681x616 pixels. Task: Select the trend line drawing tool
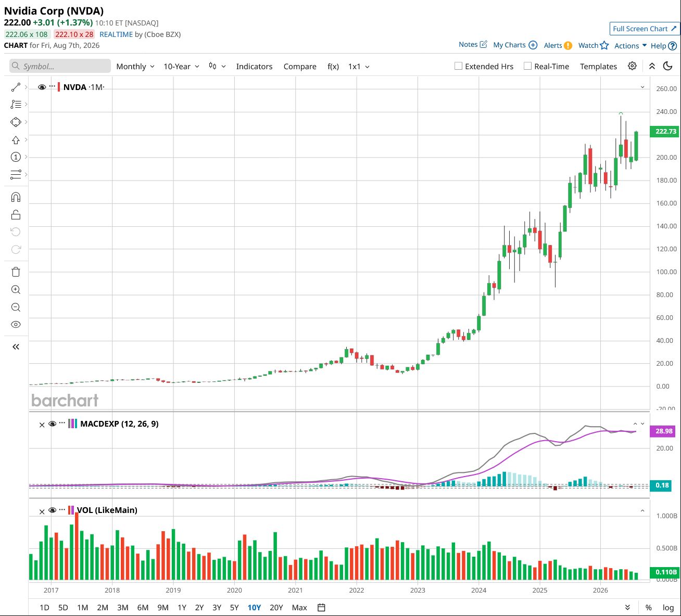click(x=16, y=87)
